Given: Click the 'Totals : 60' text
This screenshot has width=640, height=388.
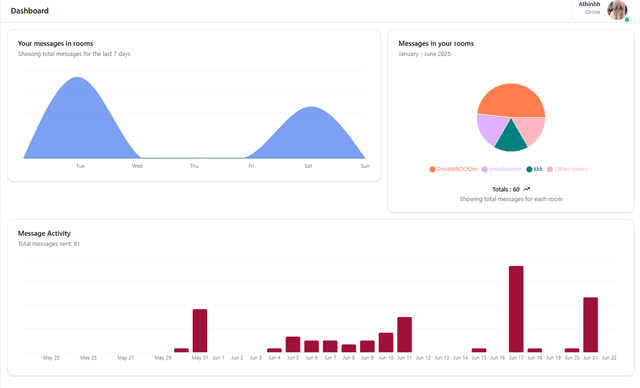Looking at the screenshot, I should pos(506,189).
